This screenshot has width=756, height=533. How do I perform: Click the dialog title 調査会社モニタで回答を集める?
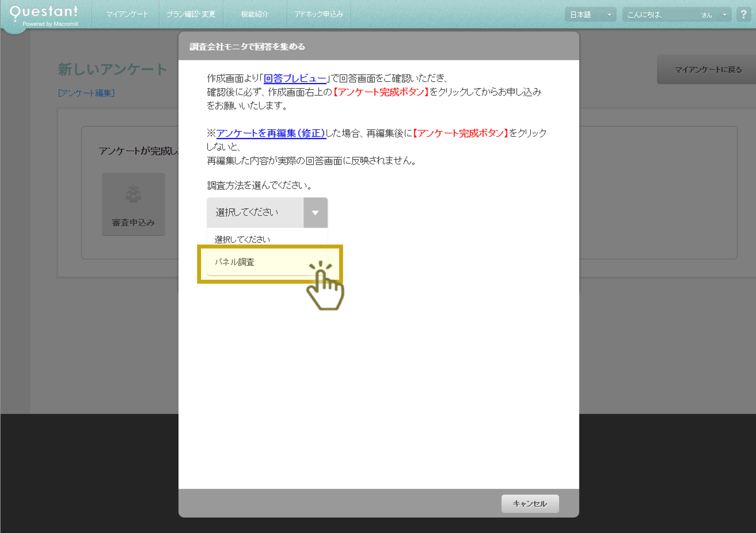point(248,46)
